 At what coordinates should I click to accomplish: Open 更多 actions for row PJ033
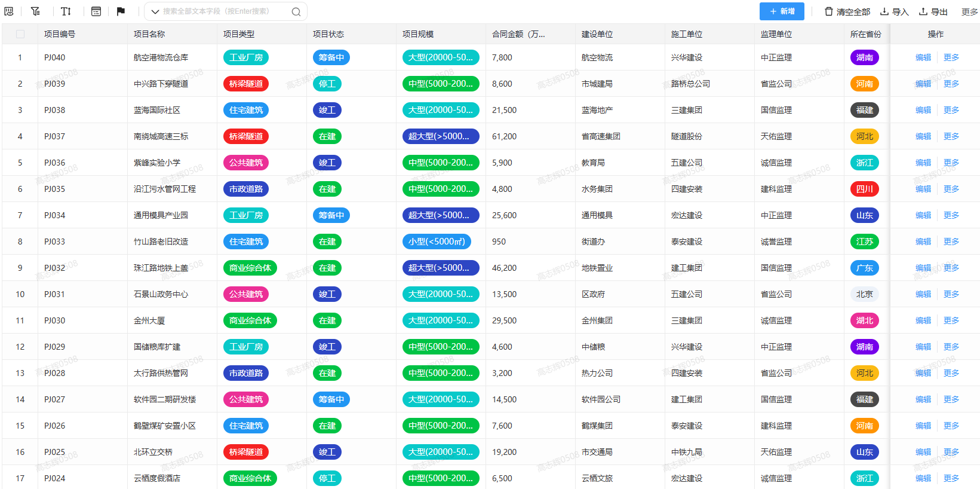coord(951,242)
